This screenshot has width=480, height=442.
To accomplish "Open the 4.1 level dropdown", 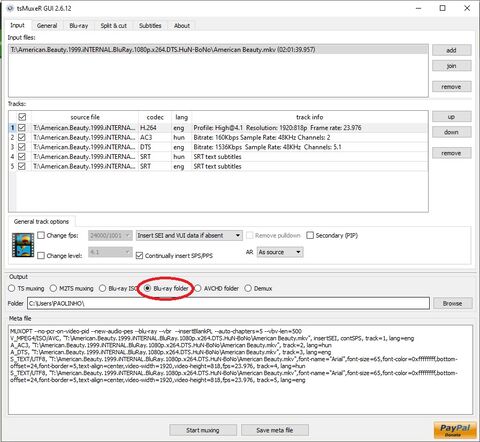I will [110, 252].
